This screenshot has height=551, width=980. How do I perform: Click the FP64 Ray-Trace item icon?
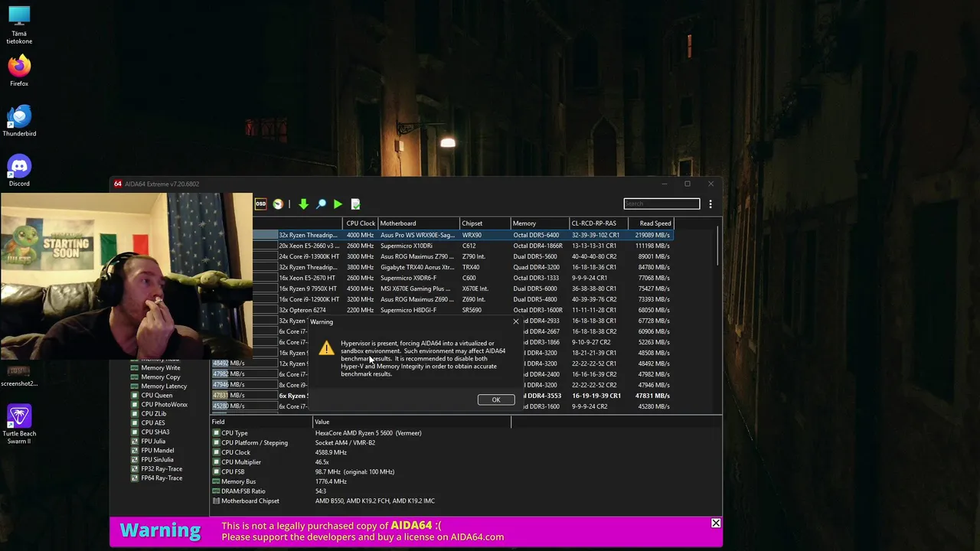135,478
